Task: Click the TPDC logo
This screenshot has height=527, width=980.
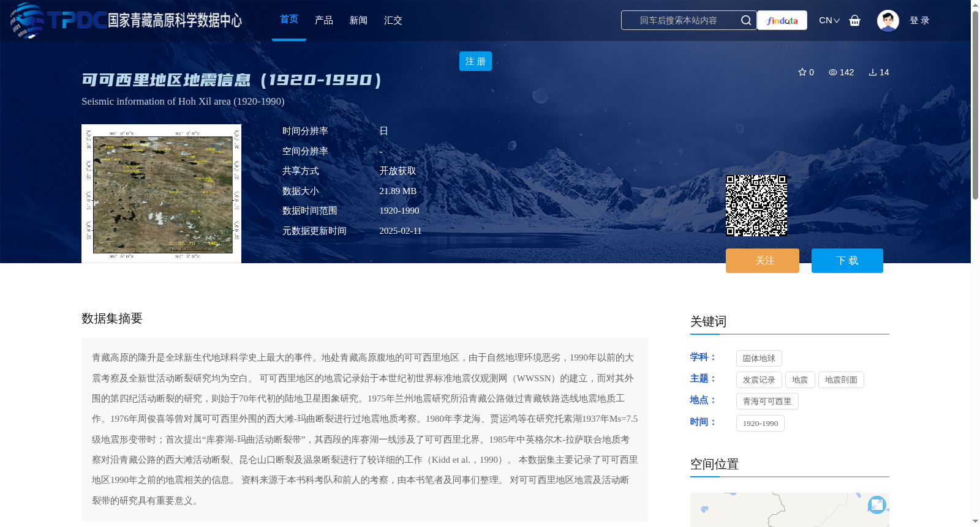Action: (126, 20)
